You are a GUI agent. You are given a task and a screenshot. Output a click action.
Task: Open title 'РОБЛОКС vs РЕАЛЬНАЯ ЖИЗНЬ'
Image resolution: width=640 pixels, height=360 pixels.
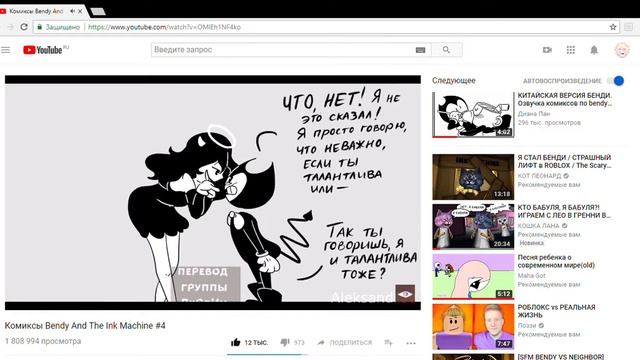point(556,311)
